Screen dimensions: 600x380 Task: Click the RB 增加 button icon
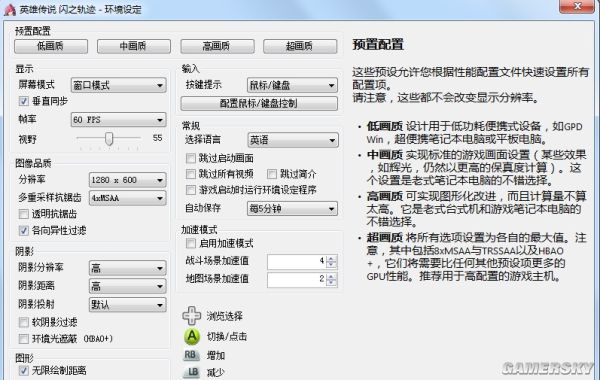(191, 355)
